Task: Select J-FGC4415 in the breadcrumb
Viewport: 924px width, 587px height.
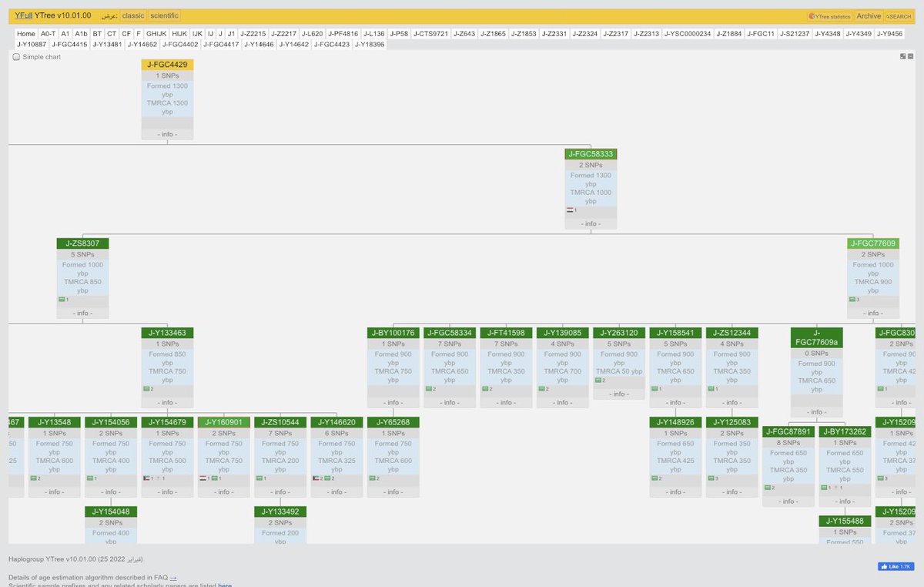Action: pyautogui.click(x=69, y=45)
